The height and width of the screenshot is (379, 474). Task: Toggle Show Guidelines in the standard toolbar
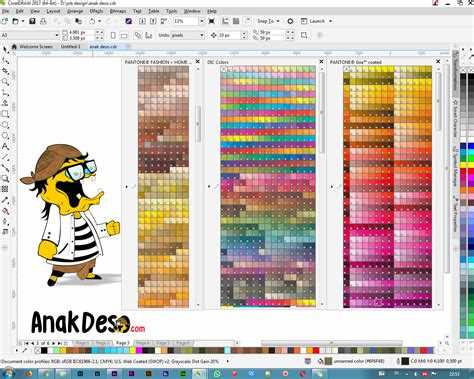tap(248, 21)
